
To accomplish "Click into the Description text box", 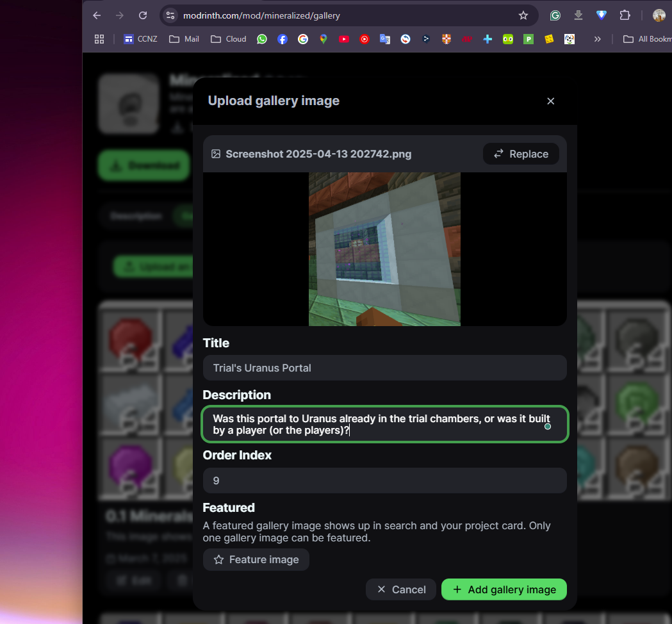I will (x=385, y=424).
